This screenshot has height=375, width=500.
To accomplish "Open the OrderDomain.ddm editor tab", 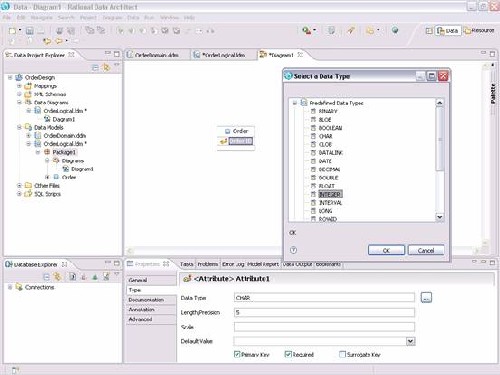I will tap(157, 55).
